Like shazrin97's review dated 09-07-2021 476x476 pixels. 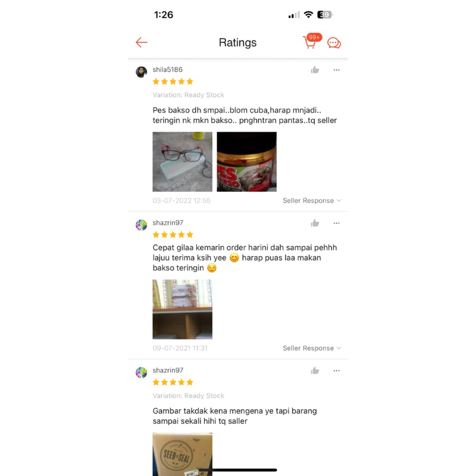(315, 223)
